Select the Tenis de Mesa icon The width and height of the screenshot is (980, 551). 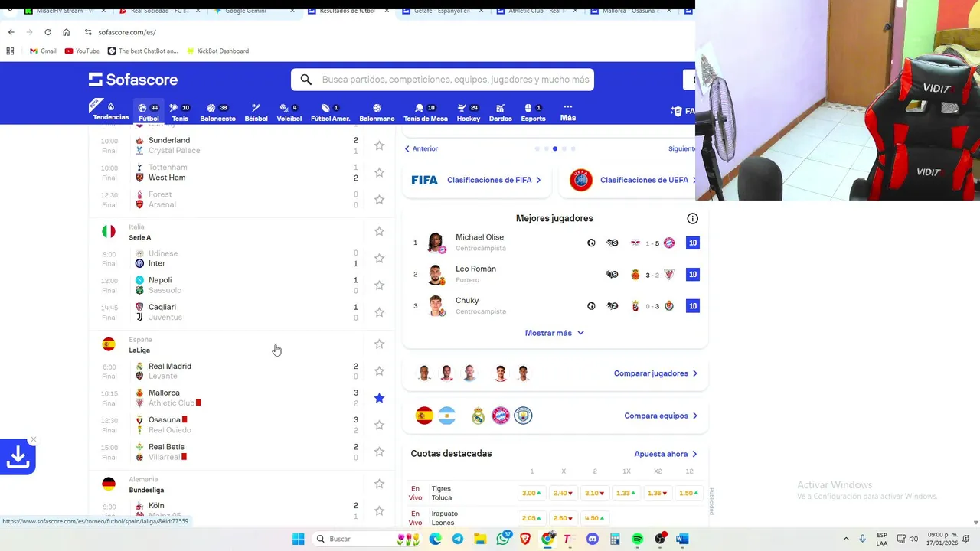pos(425,112)
